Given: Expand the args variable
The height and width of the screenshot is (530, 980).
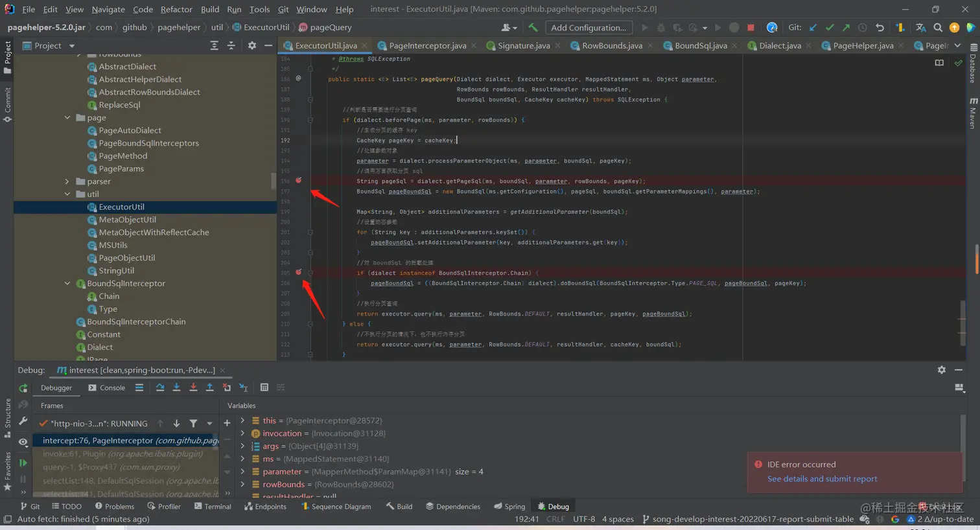Looking at the screenshot, I should 243,446.
